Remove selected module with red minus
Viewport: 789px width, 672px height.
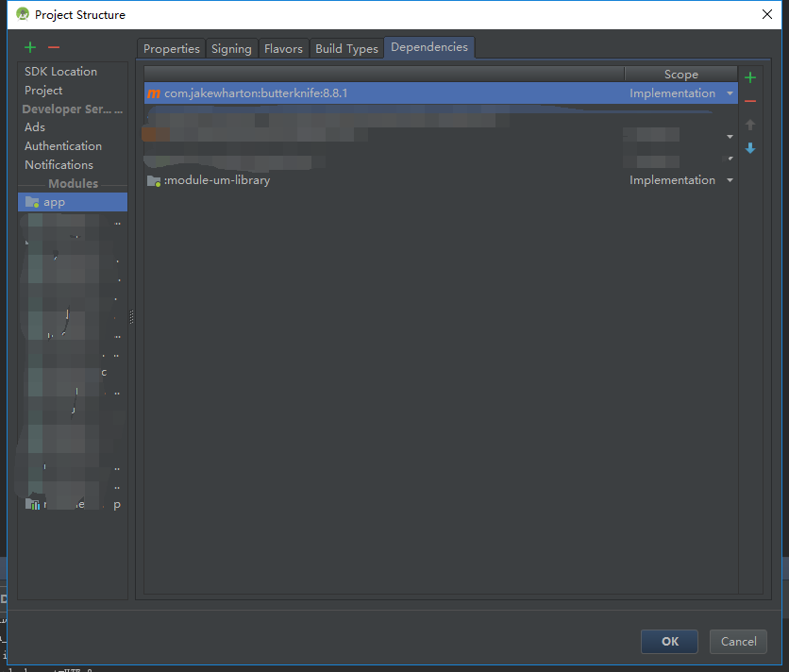pyautogui.click(x=54, y=47)
